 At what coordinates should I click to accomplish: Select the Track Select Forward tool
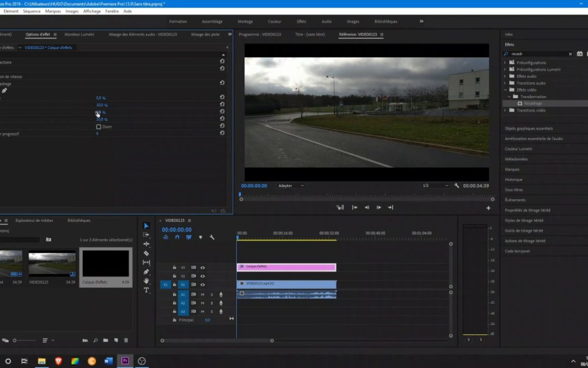[146, 235]
